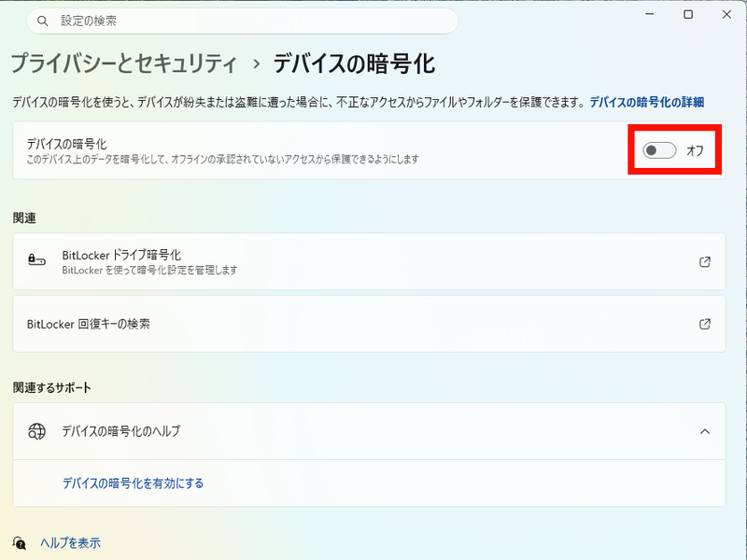This screenshot has height=560, width=747.
Task: Open ヘルプを表示 link
Action: [71, 543]
